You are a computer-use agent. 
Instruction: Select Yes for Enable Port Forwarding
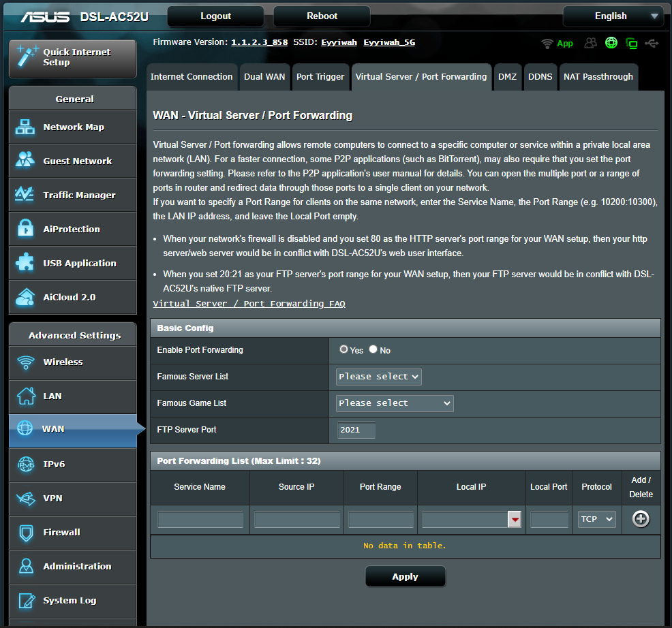344,349
